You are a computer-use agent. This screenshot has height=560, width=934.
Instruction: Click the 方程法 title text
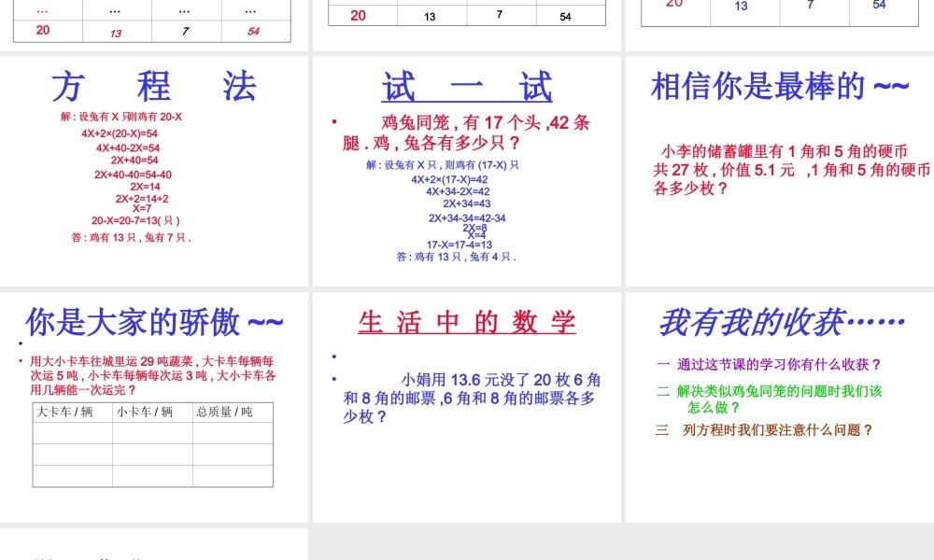coord(154,86)
